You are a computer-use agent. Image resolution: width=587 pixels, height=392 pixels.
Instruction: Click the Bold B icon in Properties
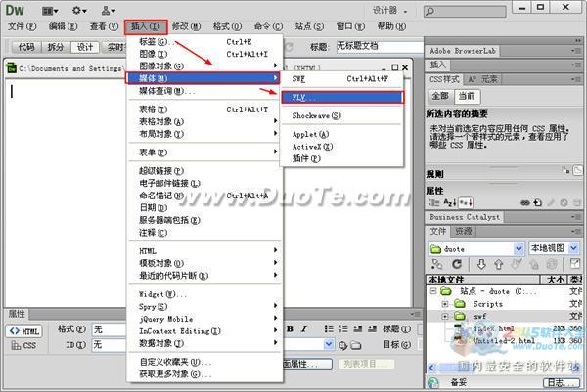pos(290,328)
